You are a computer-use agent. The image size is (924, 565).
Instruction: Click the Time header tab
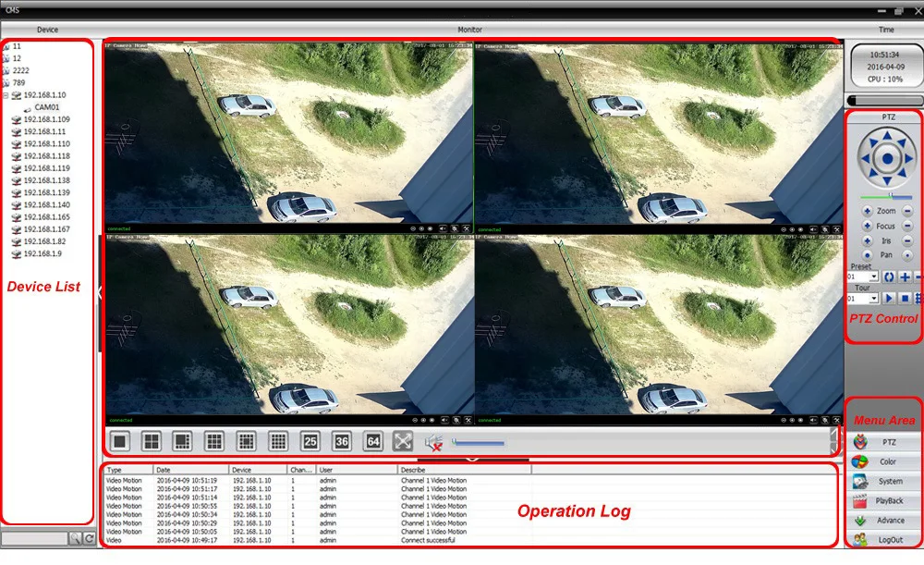pos(886,30)
